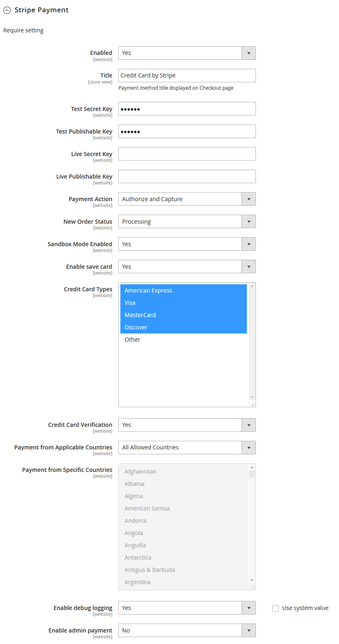The width and height of the screenshot is (339, 644).
Task: Select Argentina in countries list
Action: point(184,582)
